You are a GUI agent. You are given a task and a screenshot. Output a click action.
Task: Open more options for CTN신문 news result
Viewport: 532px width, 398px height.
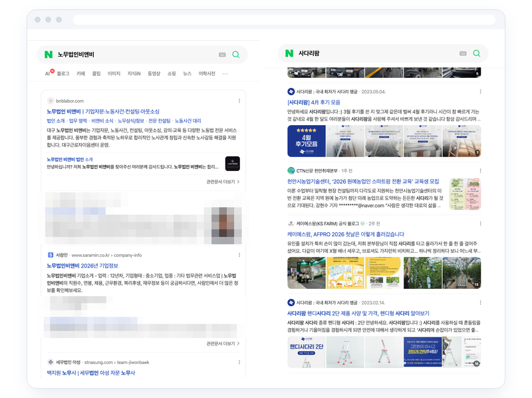click(x=480, y=170)
